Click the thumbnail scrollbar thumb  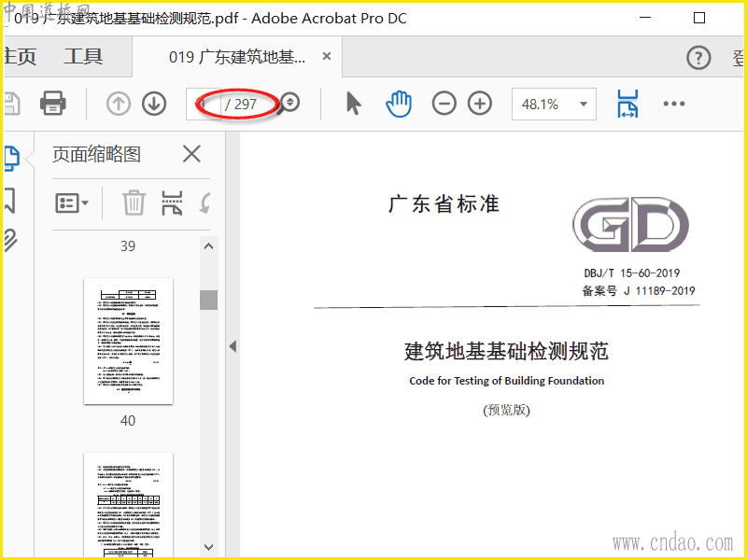(208, 300)
